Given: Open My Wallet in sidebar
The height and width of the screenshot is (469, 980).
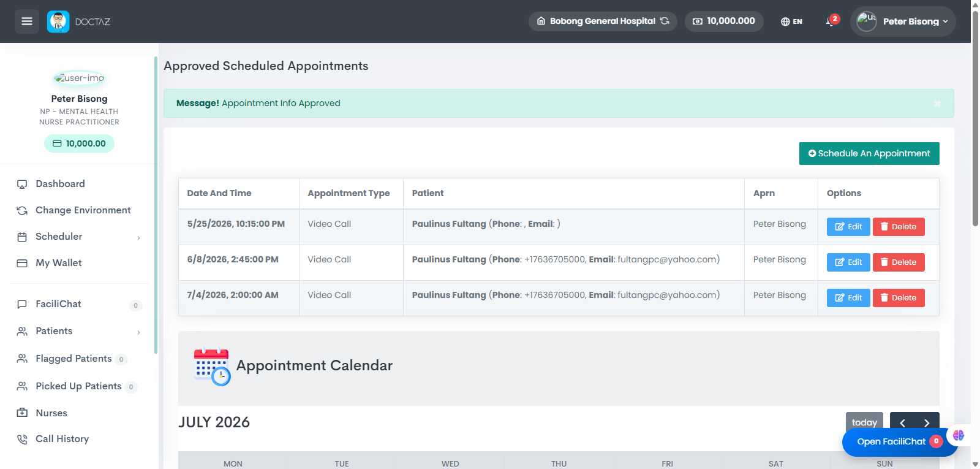Looking at the screenshot, I should click(58, 263).
